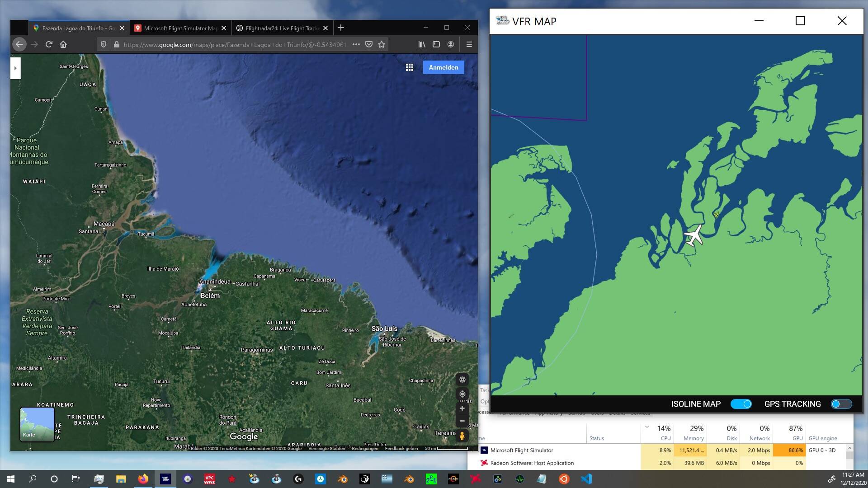Open Windows Start menu
Image resolution: width=868 pixels, height=488 pixels.
(x=11, y=479)
